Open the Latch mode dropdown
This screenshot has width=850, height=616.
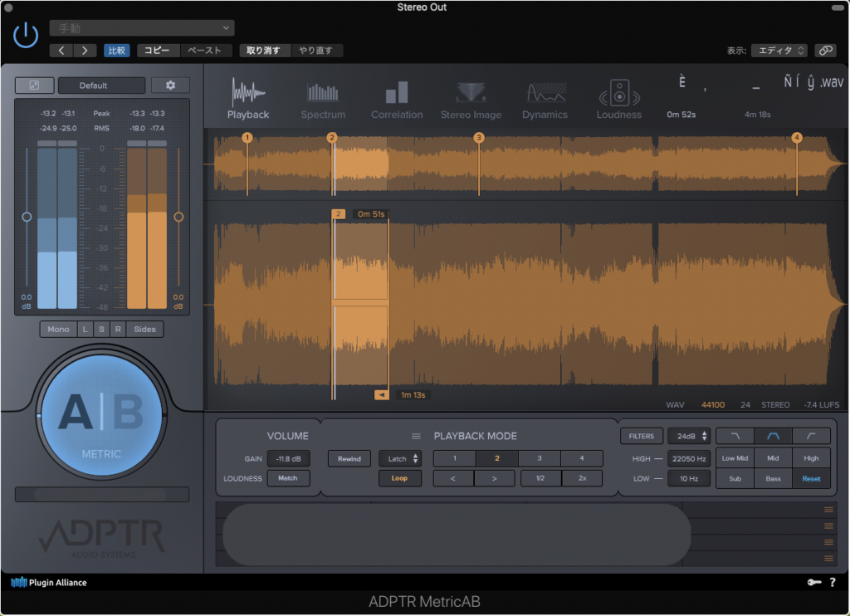400,459
